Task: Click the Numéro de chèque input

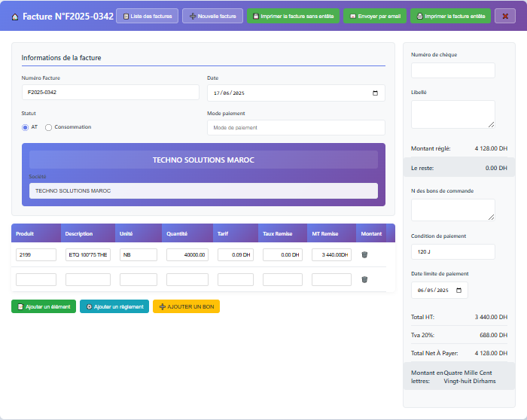Action: pos(452,70)
